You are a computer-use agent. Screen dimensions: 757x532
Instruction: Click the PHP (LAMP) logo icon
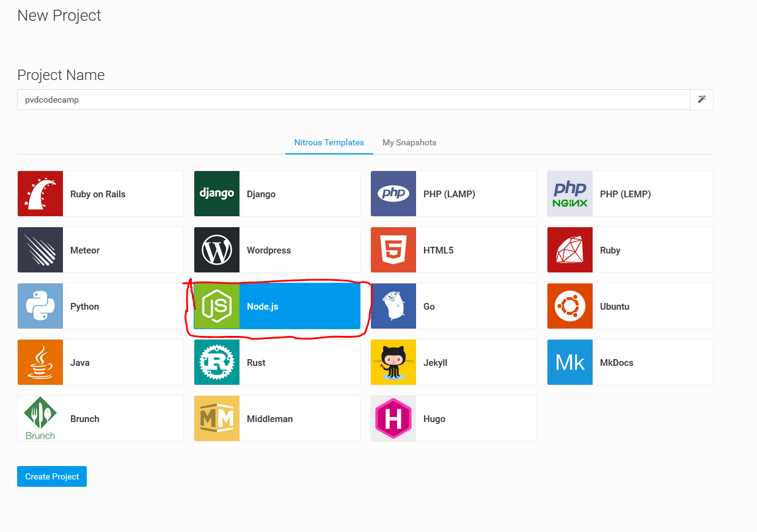click(x=393, y=194)
